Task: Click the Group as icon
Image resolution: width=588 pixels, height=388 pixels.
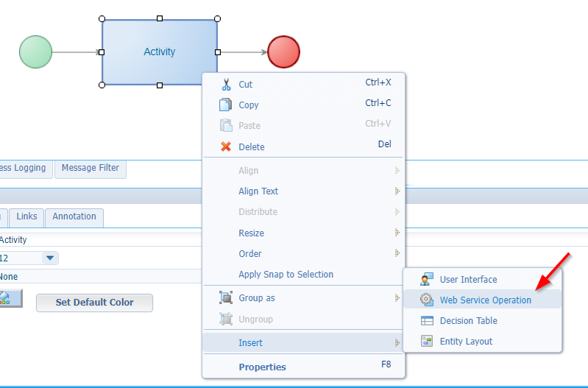Action: coord(226,298)
